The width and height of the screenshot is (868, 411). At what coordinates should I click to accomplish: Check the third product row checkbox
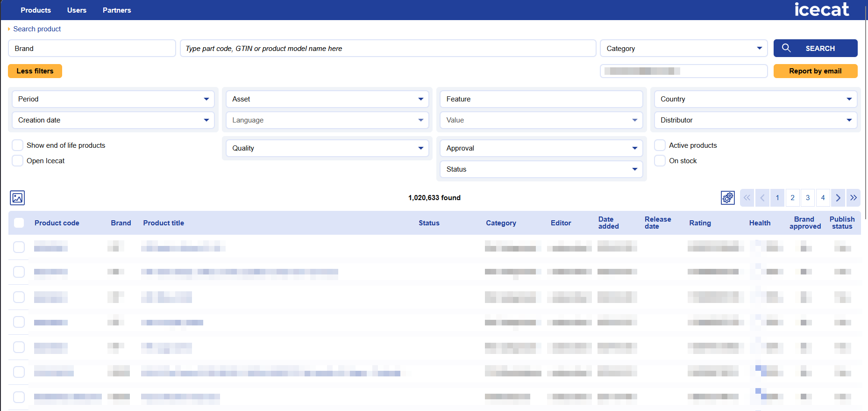point(19,297)
